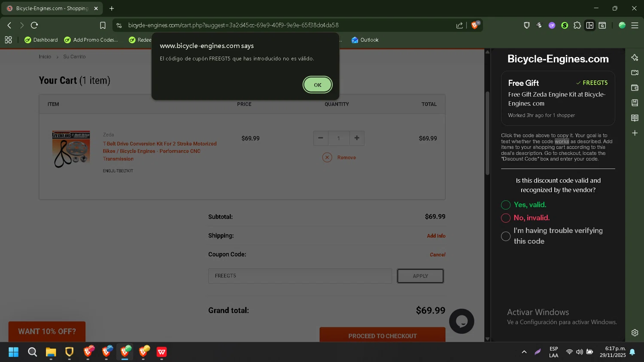
Task: Open the Dashboard bookmark
Action: click(x=41, y=40)
